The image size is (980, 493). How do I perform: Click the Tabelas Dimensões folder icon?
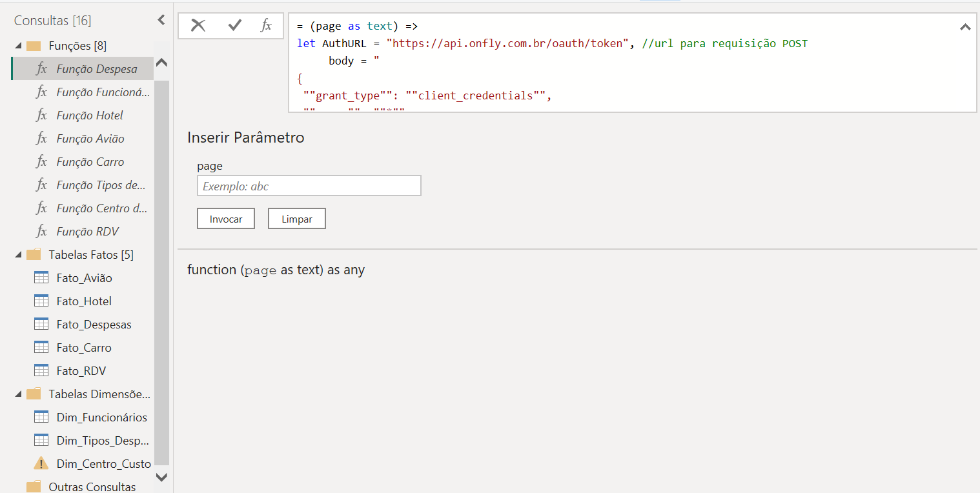pyautogui.click(x=34, y=394)
